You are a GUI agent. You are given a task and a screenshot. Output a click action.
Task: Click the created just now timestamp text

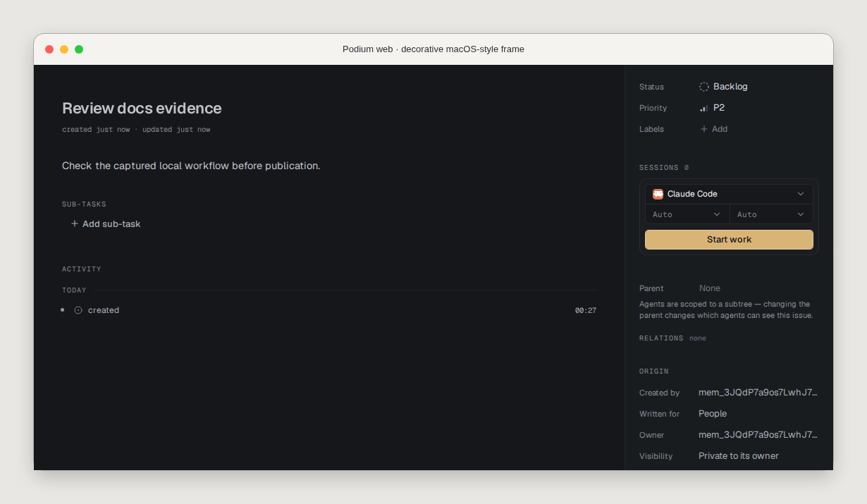coord(96,130)
